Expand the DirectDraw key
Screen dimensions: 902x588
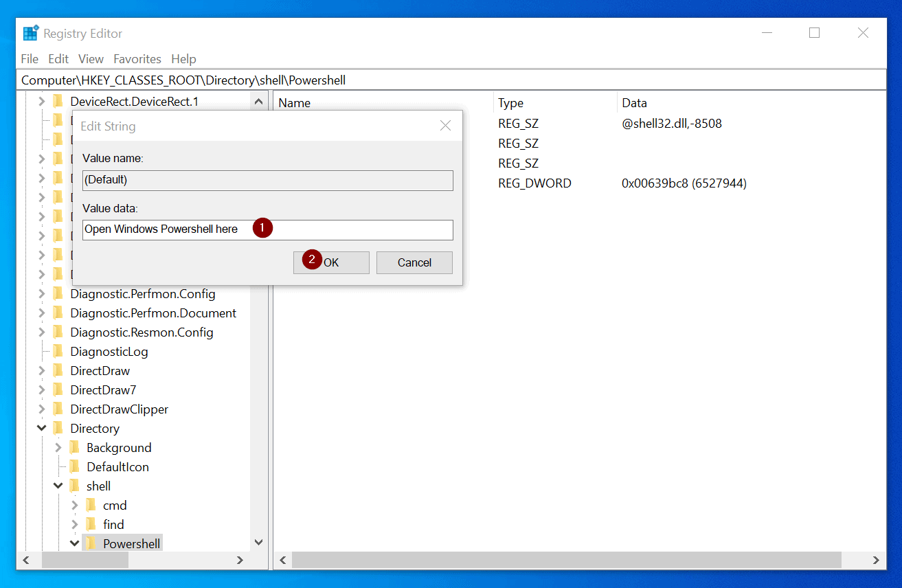coord(41,371)
